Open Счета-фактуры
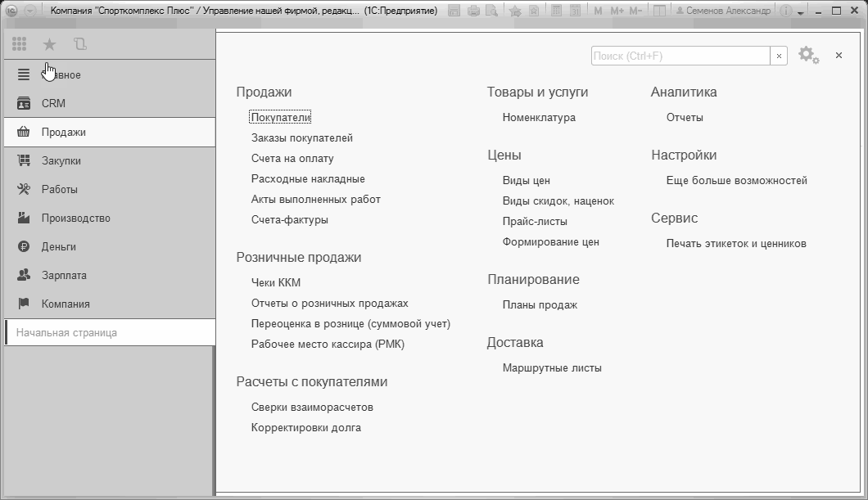This screenshot has width=868, height=500. pyautogui.click(x=290, y=219)
